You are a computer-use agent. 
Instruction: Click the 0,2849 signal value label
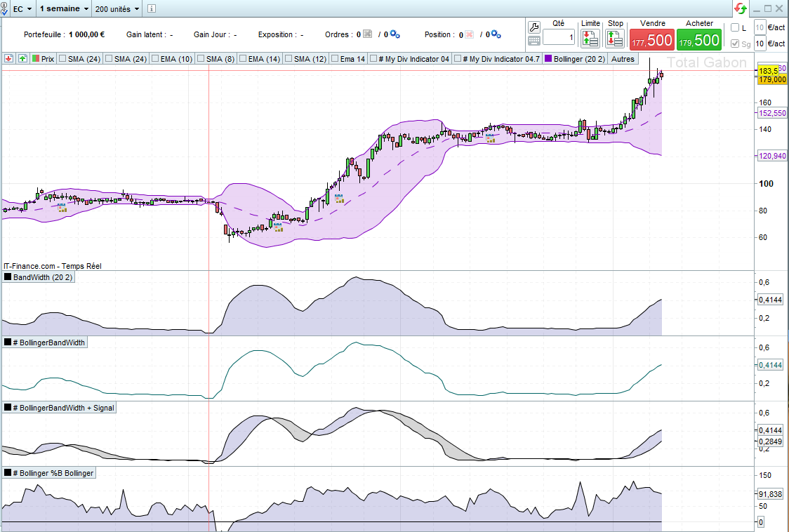point(770,442)
